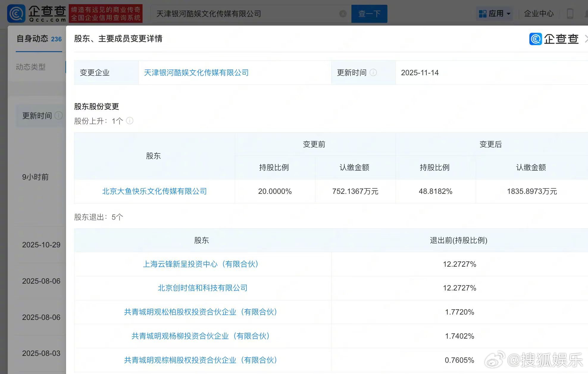Viewport: 588px width, 374px height.
Task: Clear the search box with X icon
Action: tap(343, 14)
